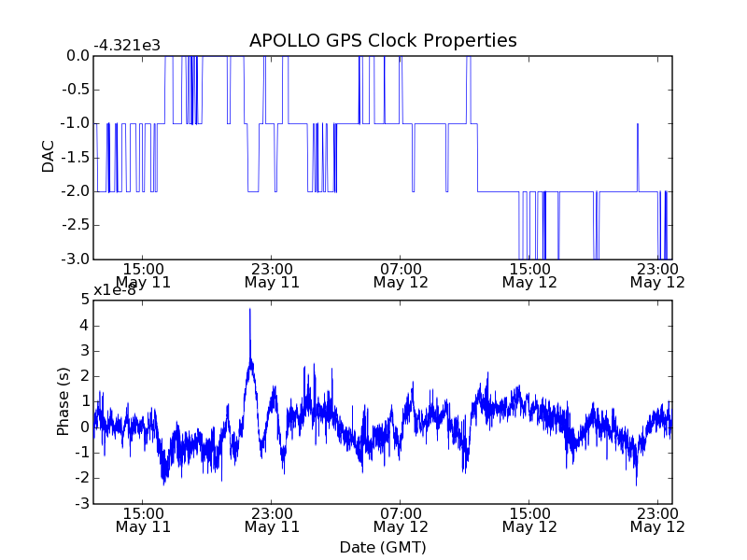Image resolution: width=747 pixels, height=560 pixels.
Task: Click the 5 tick label on Phase axis
Action: pyautogui.click(x=85, y=300)
